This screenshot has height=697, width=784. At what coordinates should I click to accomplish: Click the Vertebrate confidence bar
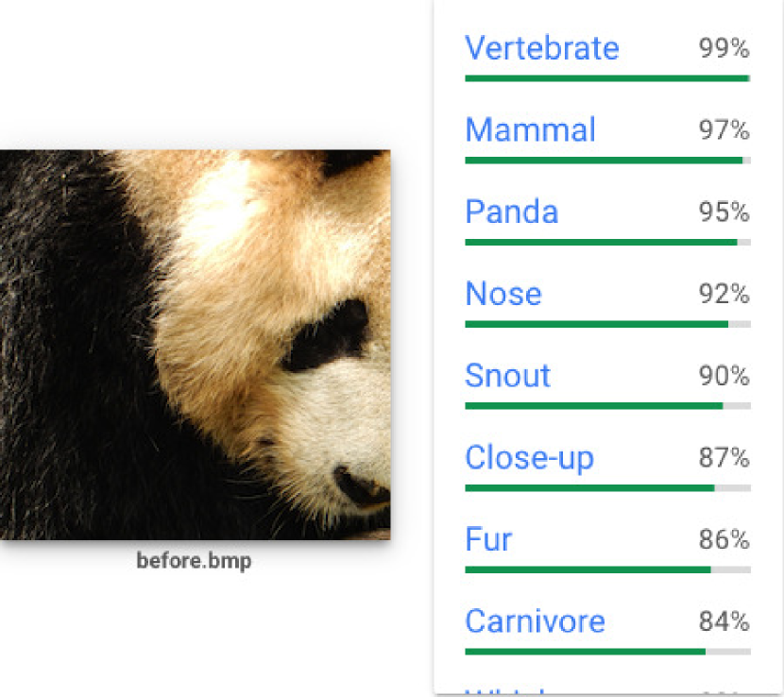click(607, 78)
